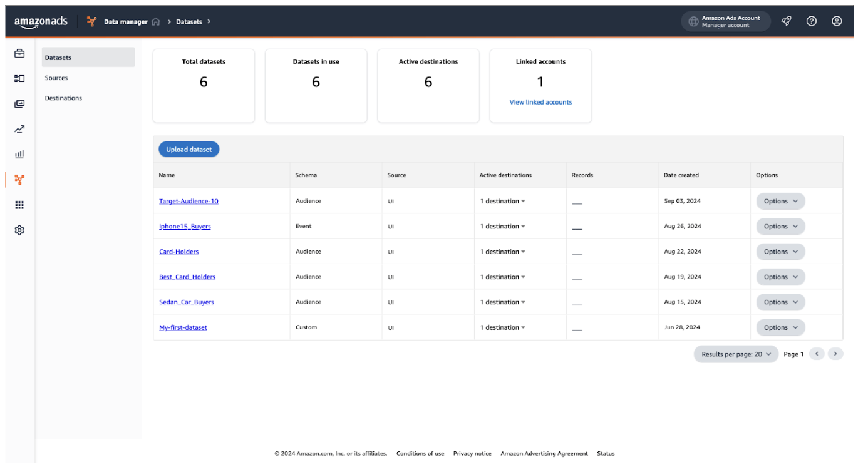Open the orange data manager sidebar icon

click(x=19, y=180)
